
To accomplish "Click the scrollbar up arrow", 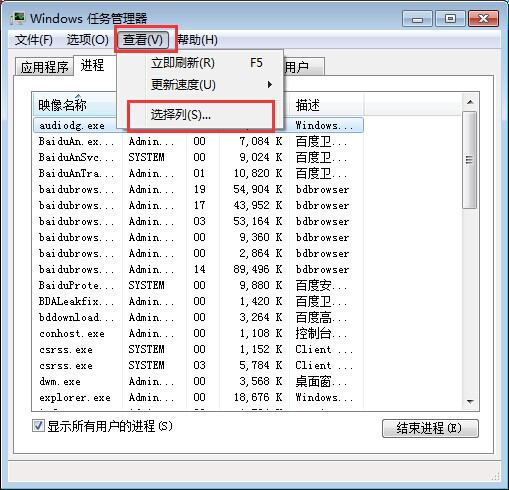I will point(470,102).
